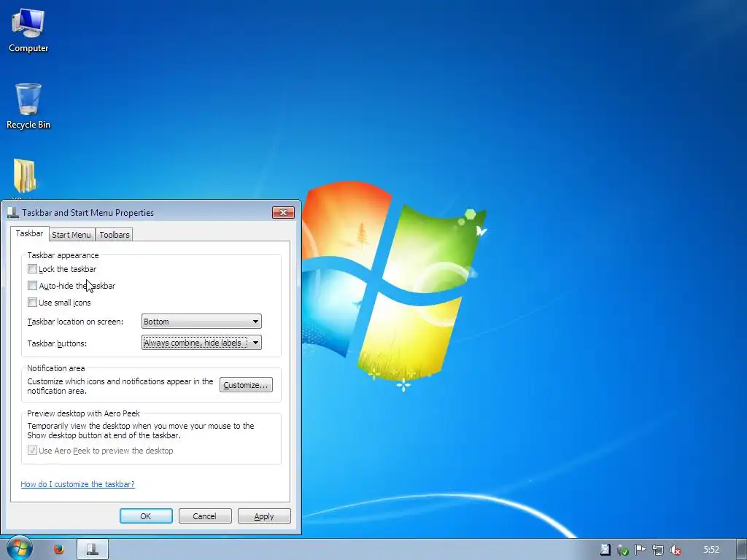
Task: Click the 5:52 clock in the tray
Action: (x=711, y=550)
